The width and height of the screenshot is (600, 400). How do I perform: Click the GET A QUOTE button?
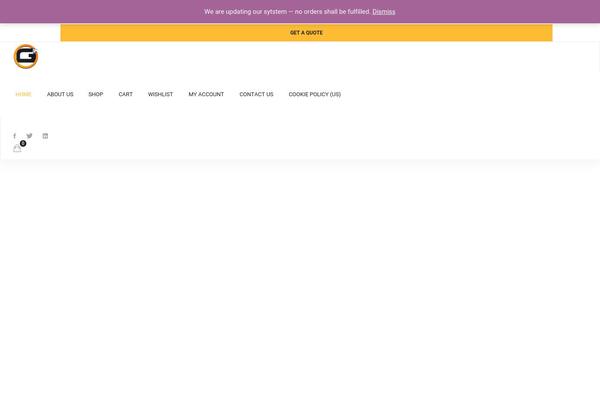click(x=306, y=33)
